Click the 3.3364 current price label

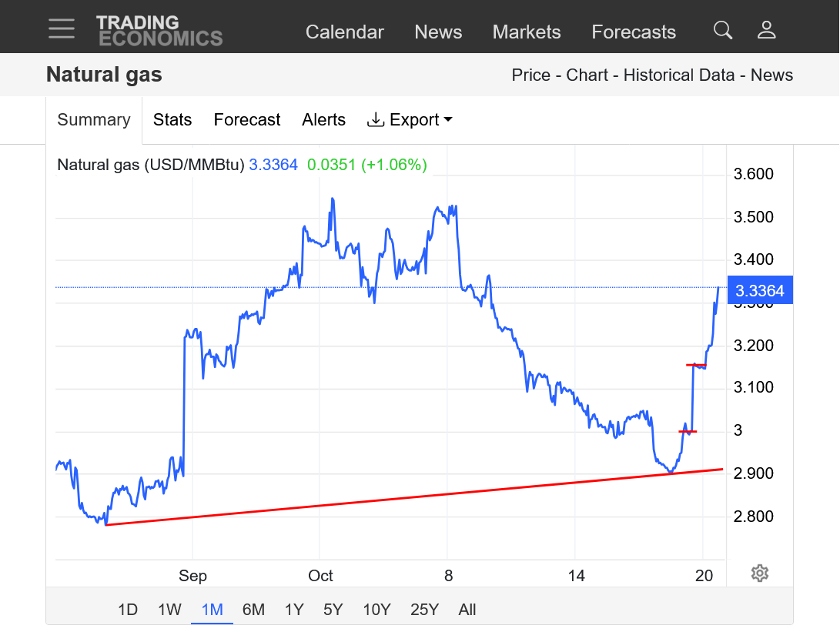click(x=759, y=291)
